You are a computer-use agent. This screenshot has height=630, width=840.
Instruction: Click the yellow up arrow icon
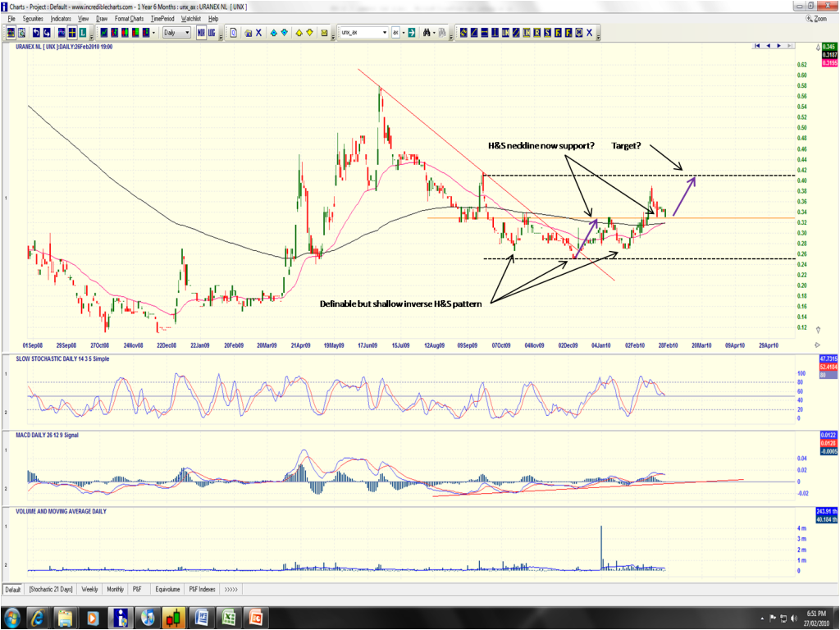coord(299,33)
